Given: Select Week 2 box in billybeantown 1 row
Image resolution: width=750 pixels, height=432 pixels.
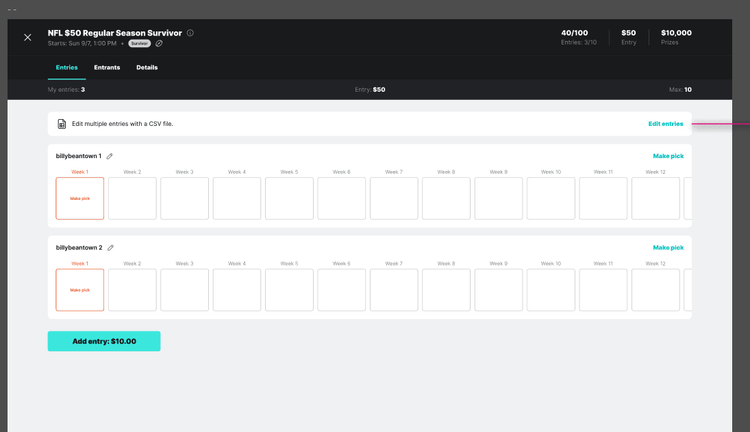Looking at the screenshot, I should click(132, 198).
